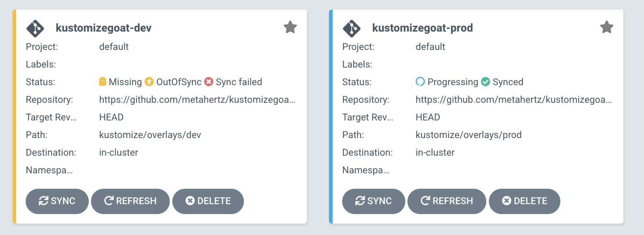Open the kustomizegoat-dev title
This screenshot has width=644, height=235.
(x=103, y=28)
